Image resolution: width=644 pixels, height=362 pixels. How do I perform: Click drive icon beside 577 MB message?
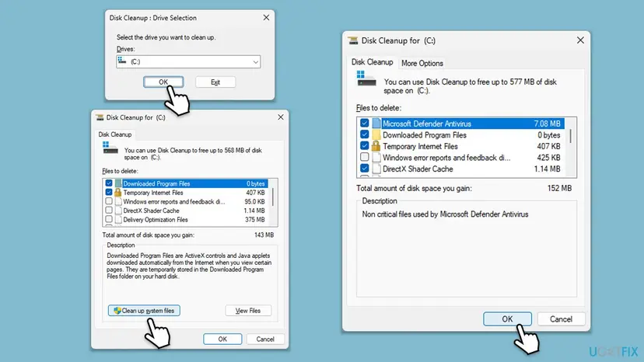(x=366, y=78)
